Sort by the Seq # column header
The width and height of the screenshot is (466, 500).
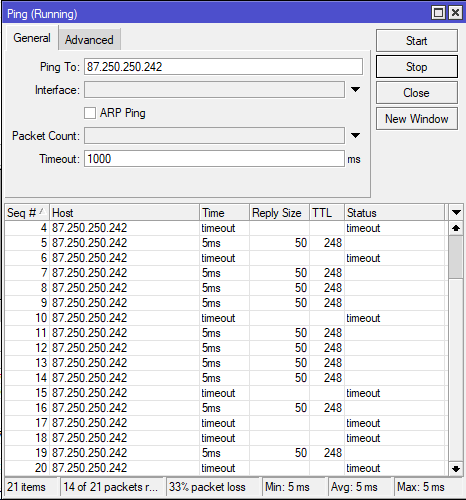(x=27, y=213)
